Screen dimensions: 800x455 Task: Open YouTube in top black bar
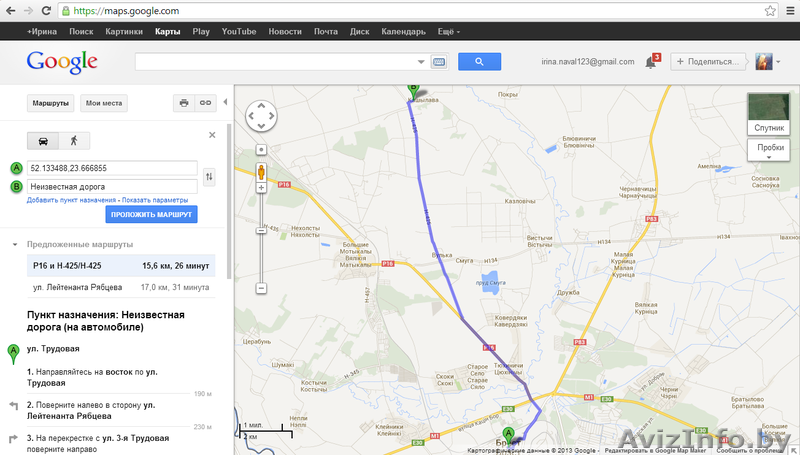tap(238, 31)
